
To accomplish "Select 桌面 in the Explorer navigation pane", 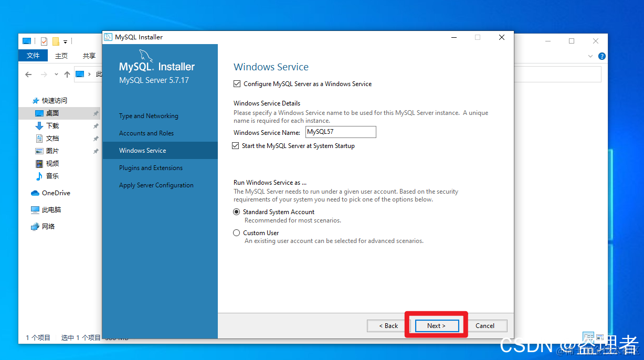I will tap(59, 113).
